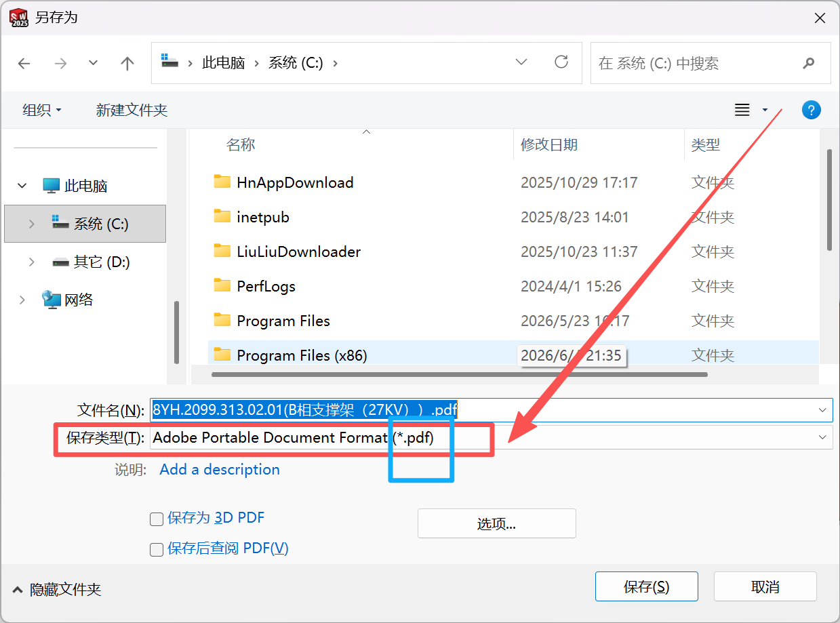Collapse the 此电脑 tree node
The height and width of the screenshot is (623, 840).
[x=22, y=186]
